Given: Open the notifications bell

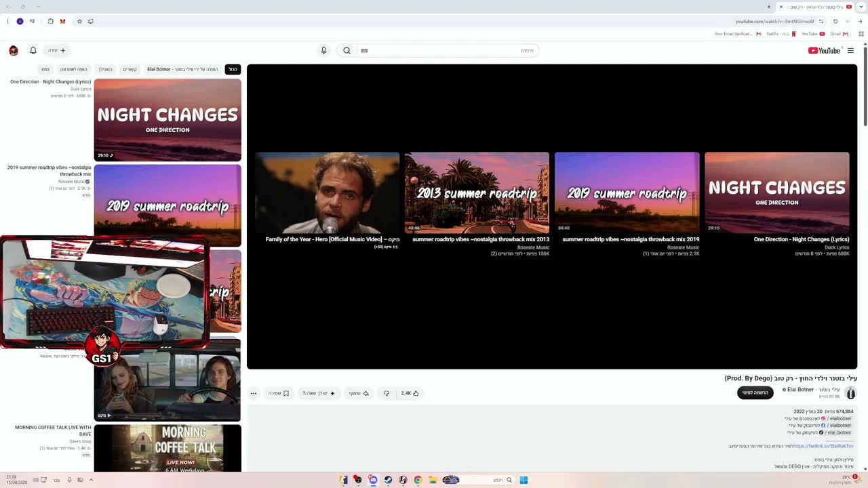Looking at the screenshot, I should pos(33,50).
